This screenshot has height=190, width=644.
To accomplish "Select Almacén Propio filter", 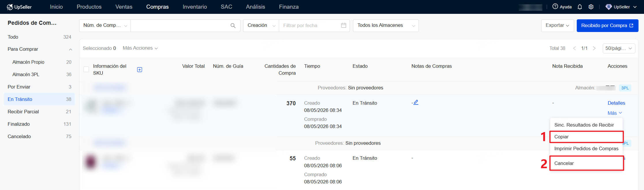I will coord(40,62).
